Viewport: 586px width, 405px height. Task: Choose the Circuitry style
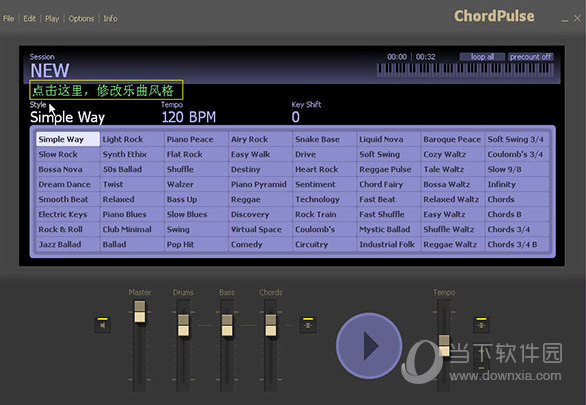tap(325, 244)
